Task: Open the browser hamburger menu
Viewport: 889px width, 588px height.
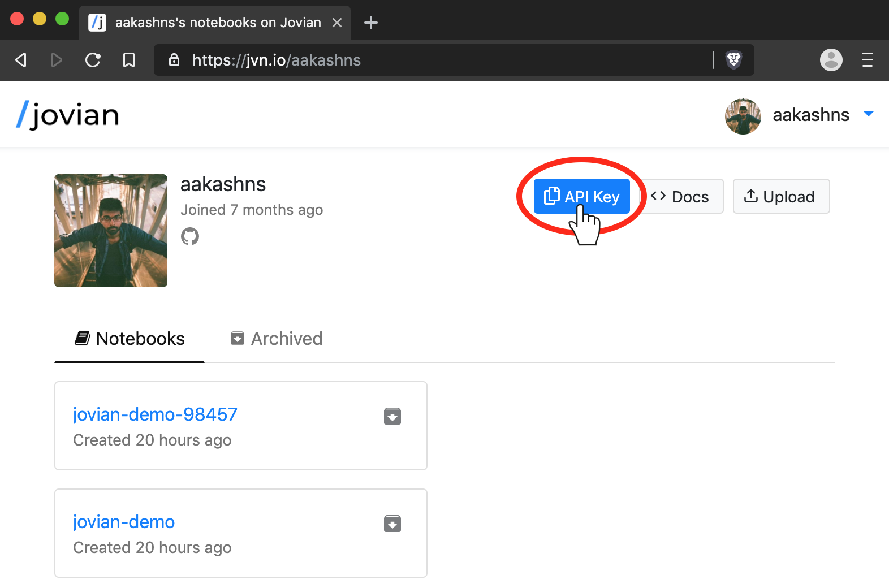Action: [868, 60]
